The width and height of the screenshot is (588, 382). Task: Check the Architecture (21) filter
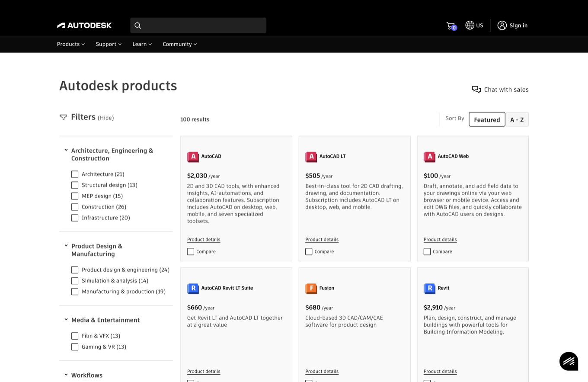click(x=75, y=174)
